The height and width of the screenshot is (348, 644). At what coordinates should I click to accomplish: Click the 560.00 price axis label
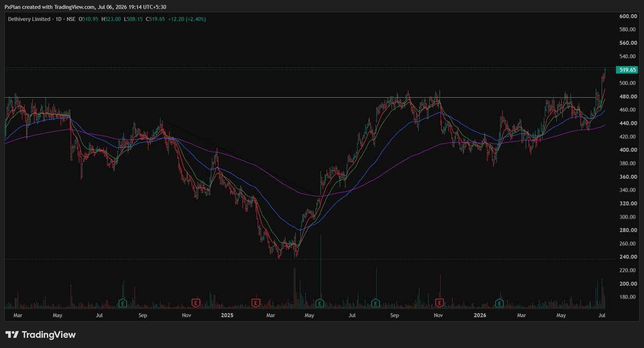pyautogui.click(x=627, y=44)
